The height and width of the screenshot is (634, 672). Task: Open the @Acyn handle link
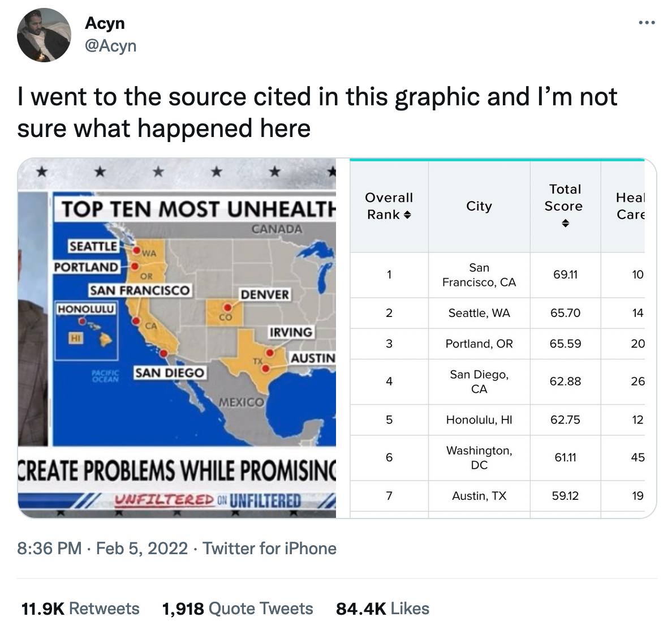coord(110,46)
